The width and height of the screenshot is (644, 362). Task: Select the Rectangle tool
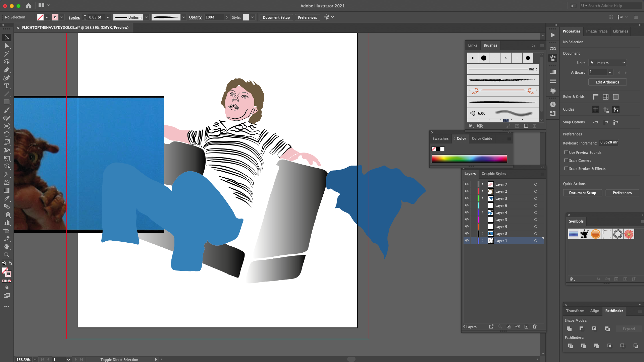point(6,102)
